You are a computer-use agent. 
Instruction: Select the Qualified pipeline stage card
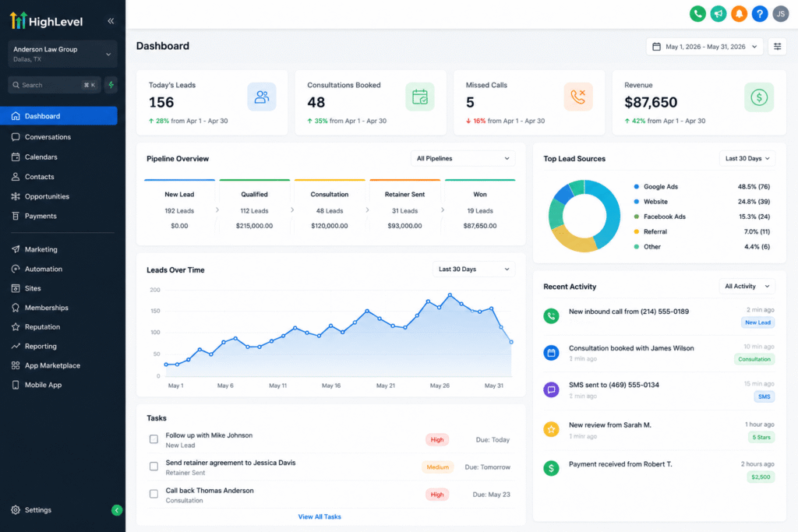pos(255,207)
